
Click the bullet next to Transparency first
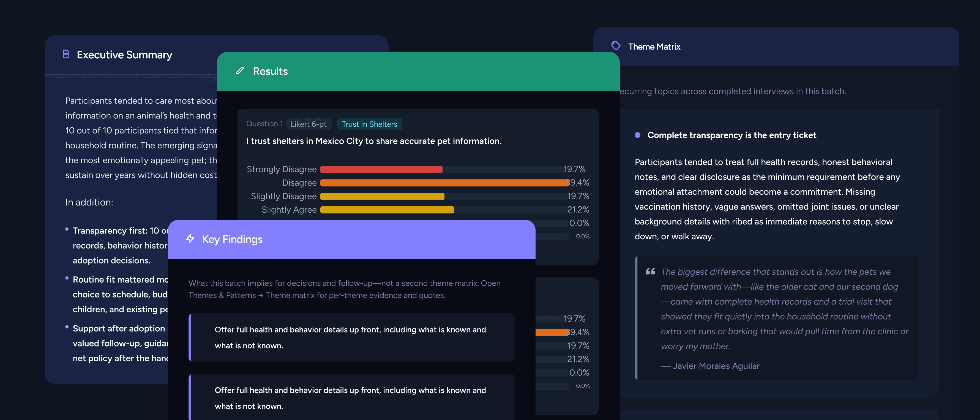coord(67,229)
